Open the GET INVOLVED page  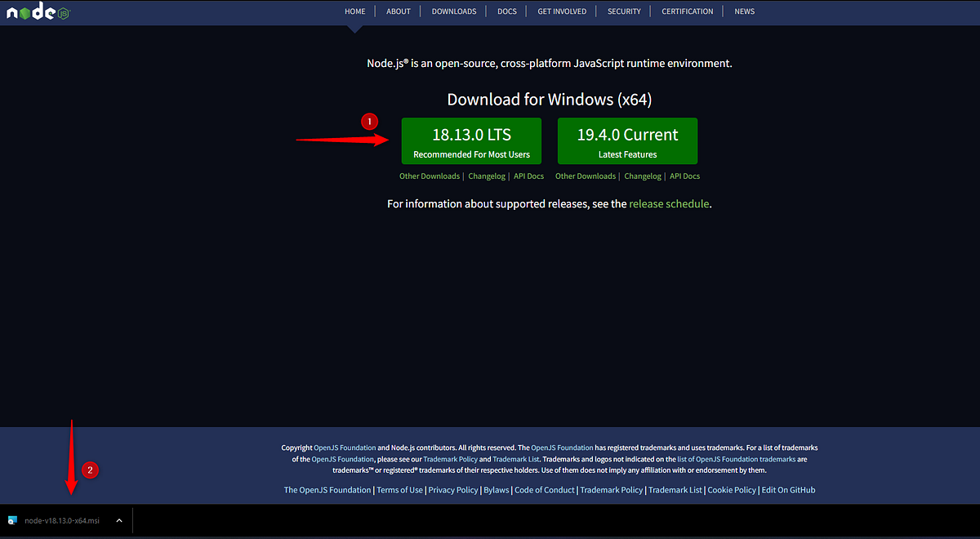(x=561, y=11)
